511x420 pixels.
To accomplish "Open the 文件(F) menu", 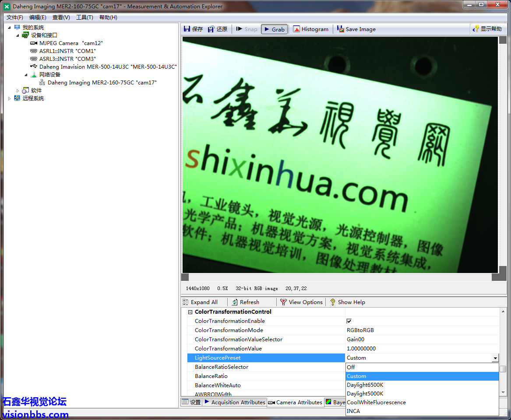I will coord(14,17).
